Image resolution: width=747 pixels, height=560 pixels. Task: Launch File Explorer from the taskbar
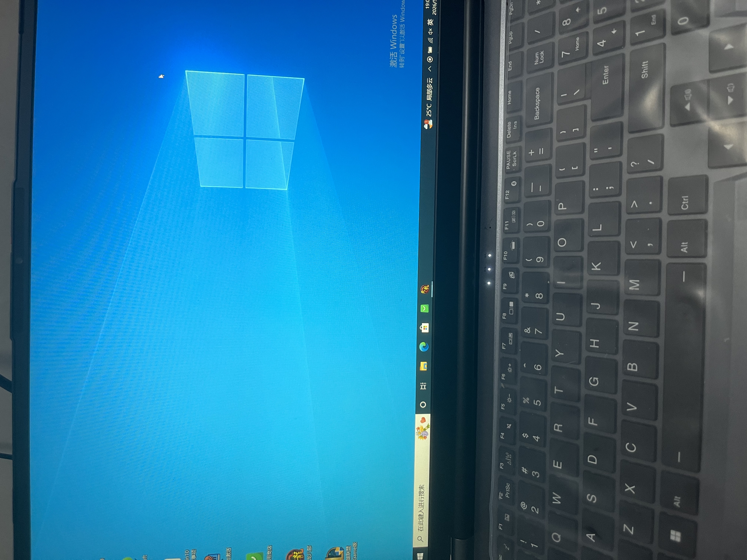(424, 366)
